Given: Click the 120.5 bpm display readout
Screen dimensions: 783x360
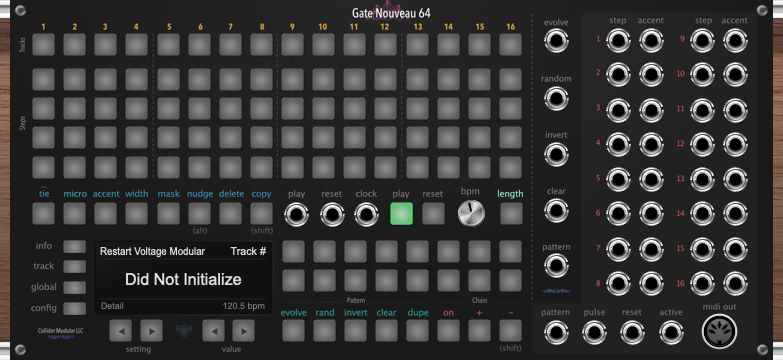Looking at the screenshot, I should (244, 306).
